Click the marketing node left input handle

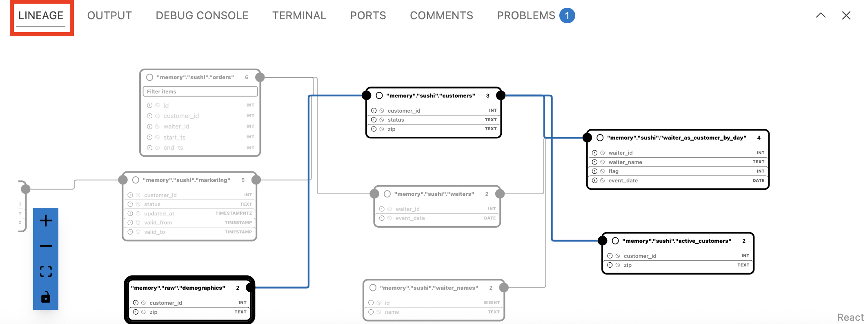click(123, 180)
